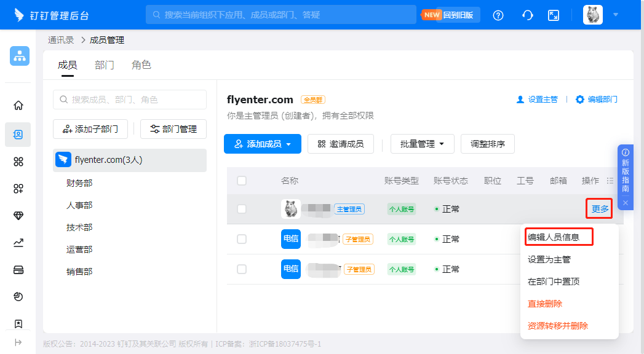The width and height of the screenshot is (644, 354).
Task: Switch to the 角色 tab
Action: coord(141,65)
